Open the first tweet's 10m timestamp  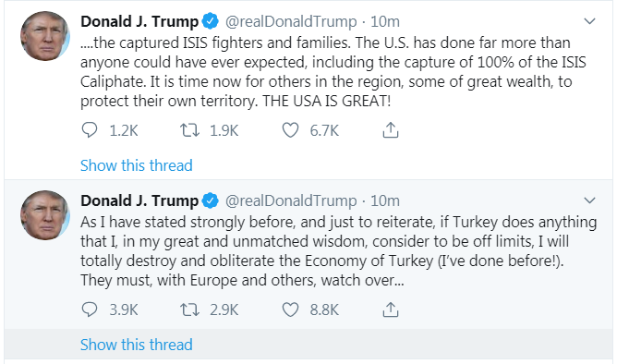coord(385,21)
